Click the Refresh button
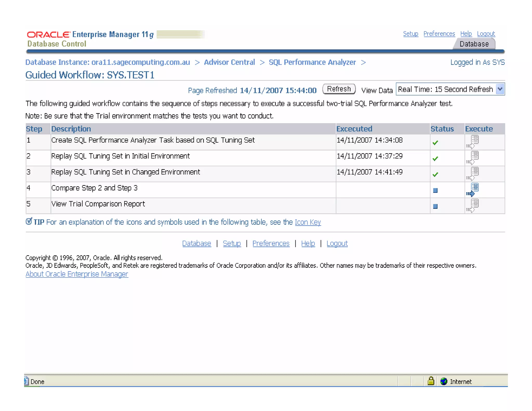The width and height of the screenshot is (532, 411). [x=339, y=89]
